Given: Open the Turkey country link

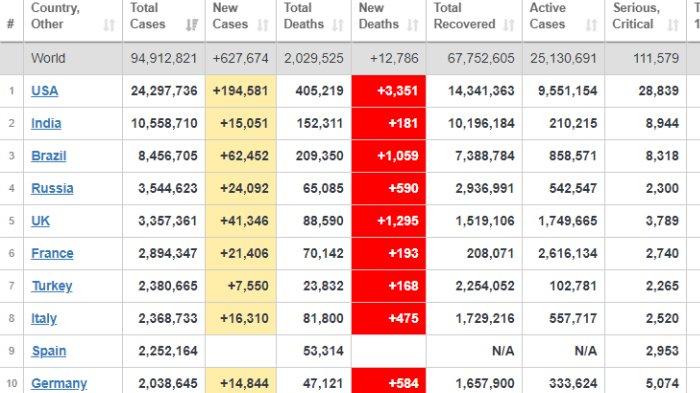Looking at the screenshot, I should pyautogui.click(x=52, y=286).
